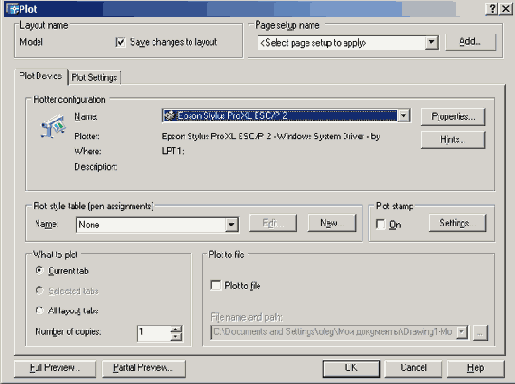Click the browse ellipsis button for file path
This screenshot has height=384, width=515.
pos(480,333)
